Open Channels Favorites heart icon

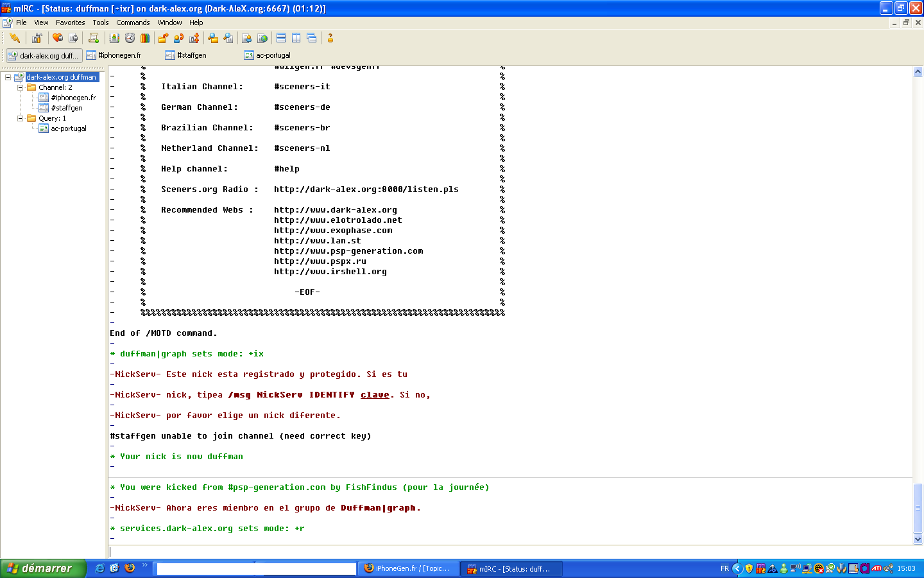click(x=58, y=38)
